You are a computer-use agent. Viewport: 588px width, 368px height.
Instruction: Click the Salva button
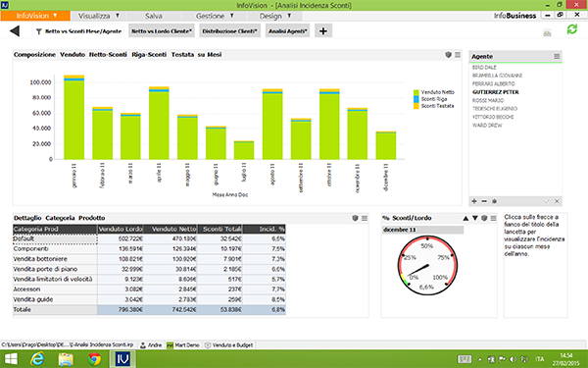pyautogui.click(x=154, y=16)
